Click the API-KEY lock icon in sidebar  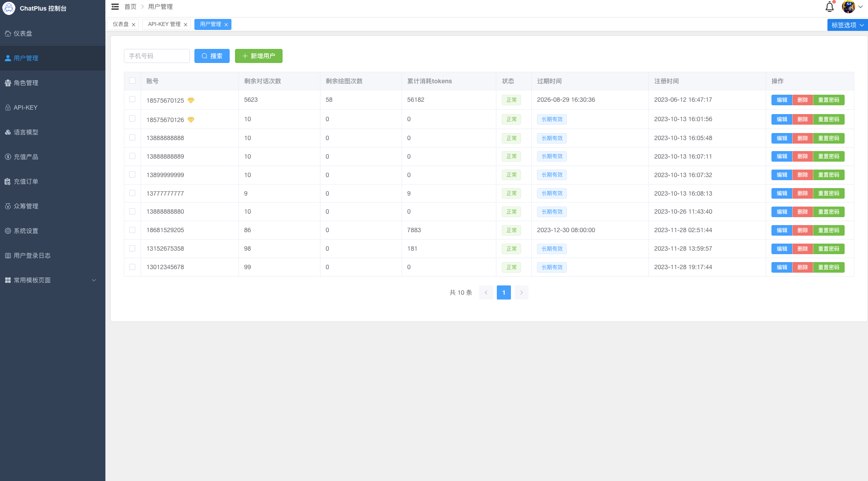tap(8, 107)
